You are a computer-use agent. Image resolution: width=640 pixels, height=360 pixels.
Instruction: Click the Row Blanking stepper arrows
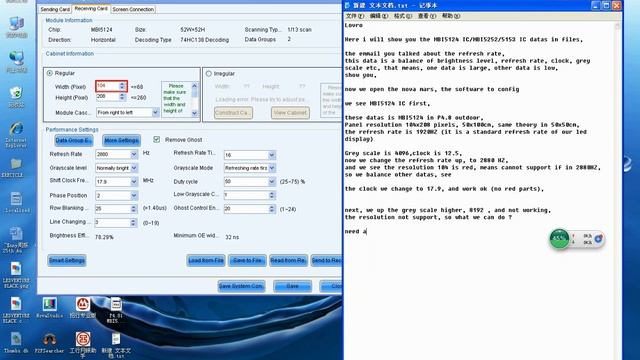coord(133,209)
